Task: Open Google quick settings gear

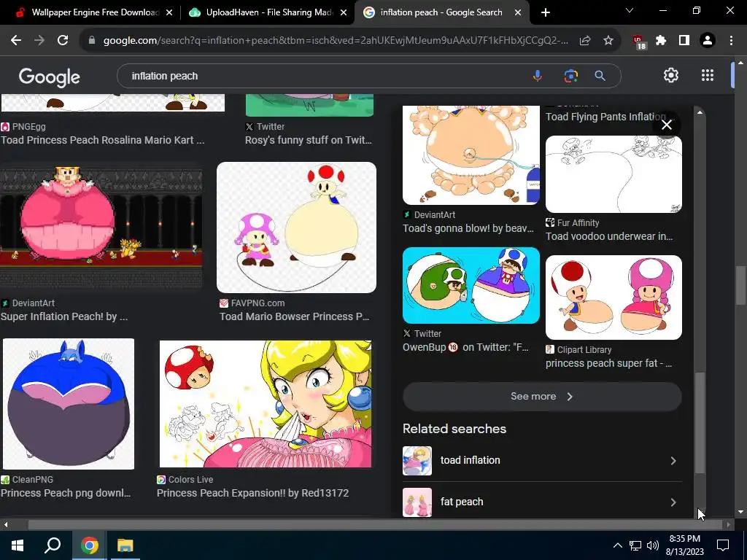Action: (x=671, y=75)
